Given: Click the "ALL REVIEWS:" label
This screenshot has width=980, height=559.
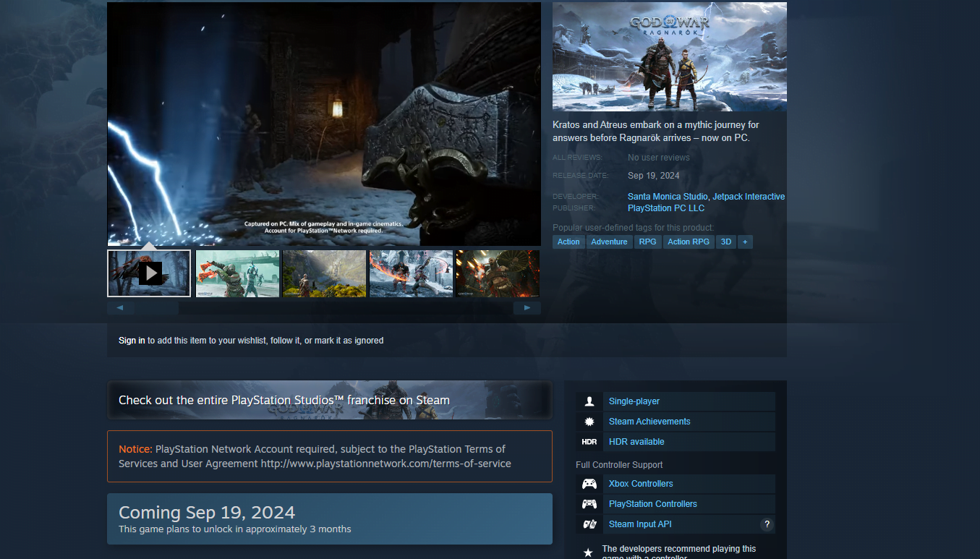Looking at the screenshot, I should [x=577, y=158].
